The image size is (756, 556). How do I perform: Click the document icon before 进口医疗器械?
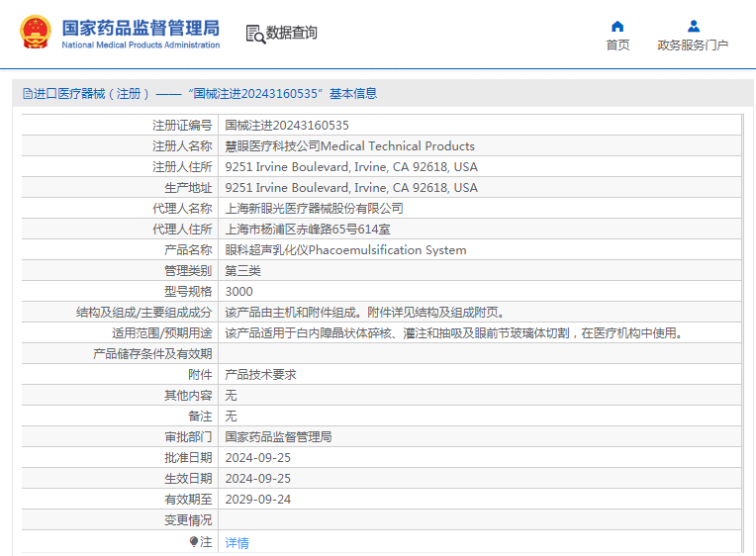pos(27,94)
